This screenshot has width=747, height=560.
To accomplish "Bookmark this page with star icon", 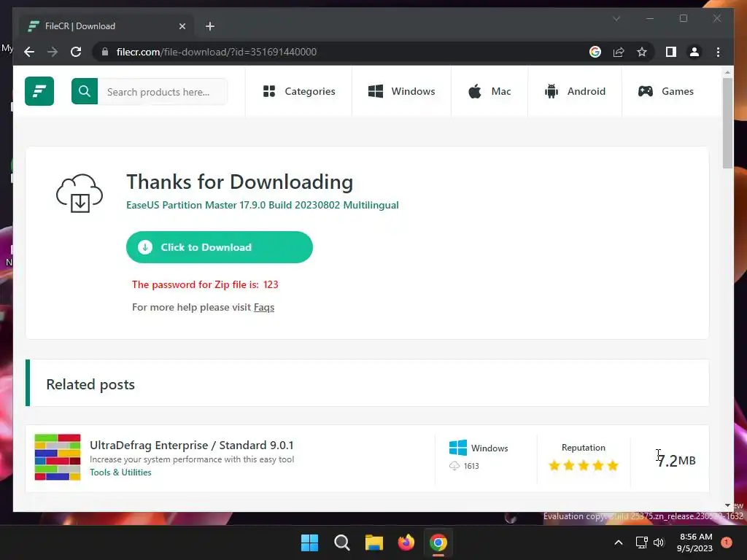I will click(642, 52).
